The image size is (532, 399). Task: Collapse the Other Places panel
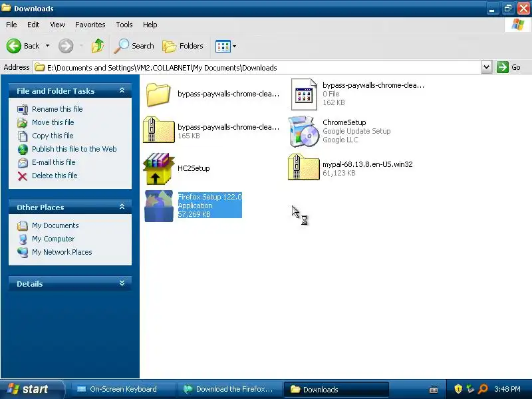coord(122,207)
